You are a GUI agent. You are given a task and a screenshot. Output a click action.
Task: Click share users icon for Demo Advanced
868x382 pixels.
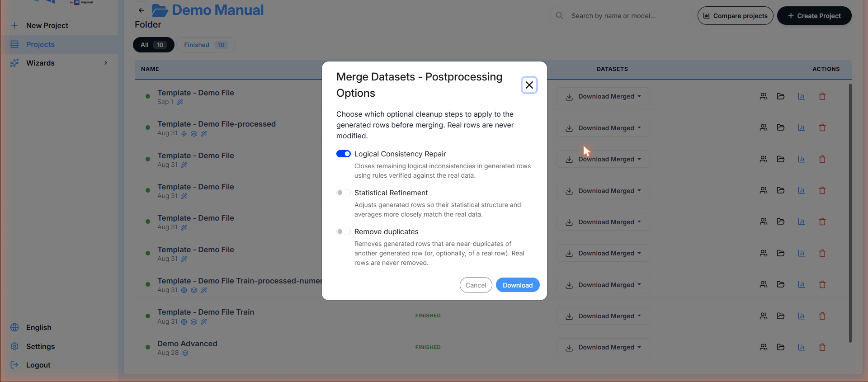[x=764, y=347]
